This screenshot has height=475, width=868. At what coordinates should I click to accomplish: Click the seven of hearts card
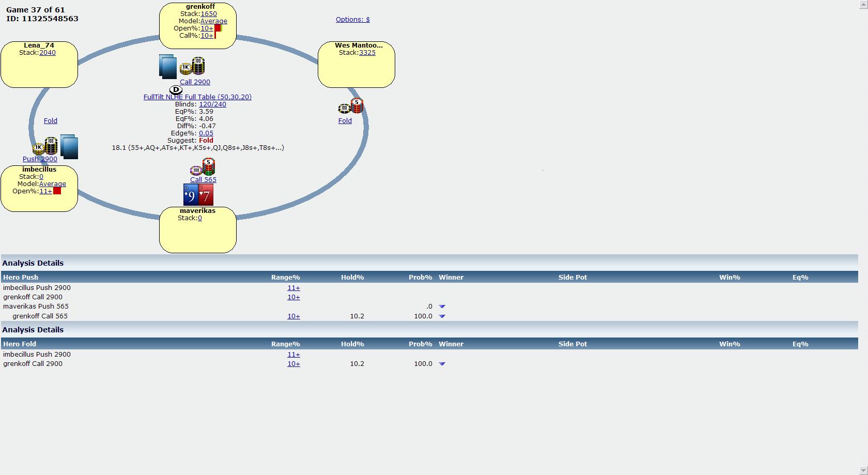(206, 195)
